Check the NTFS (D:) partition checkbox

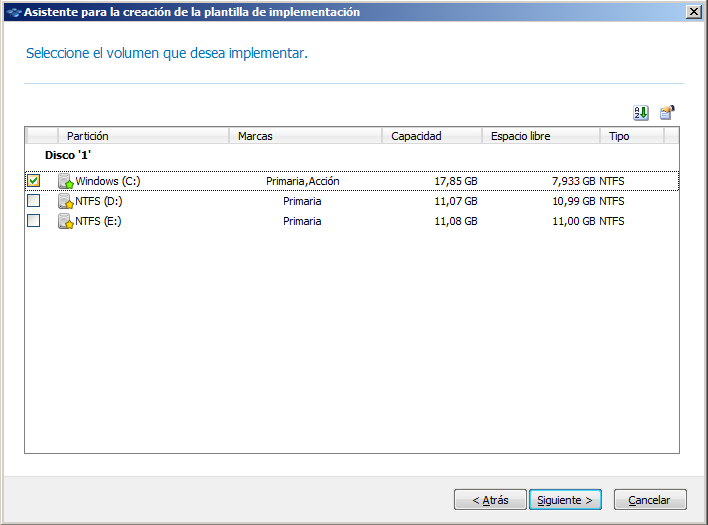click(x=33, y=200)
